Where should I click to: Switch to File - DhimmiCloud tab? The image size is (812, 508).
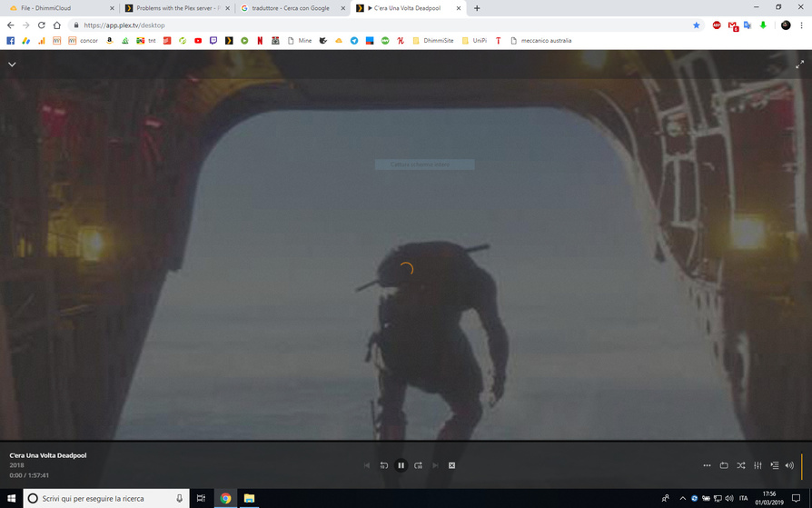[60, 8]
